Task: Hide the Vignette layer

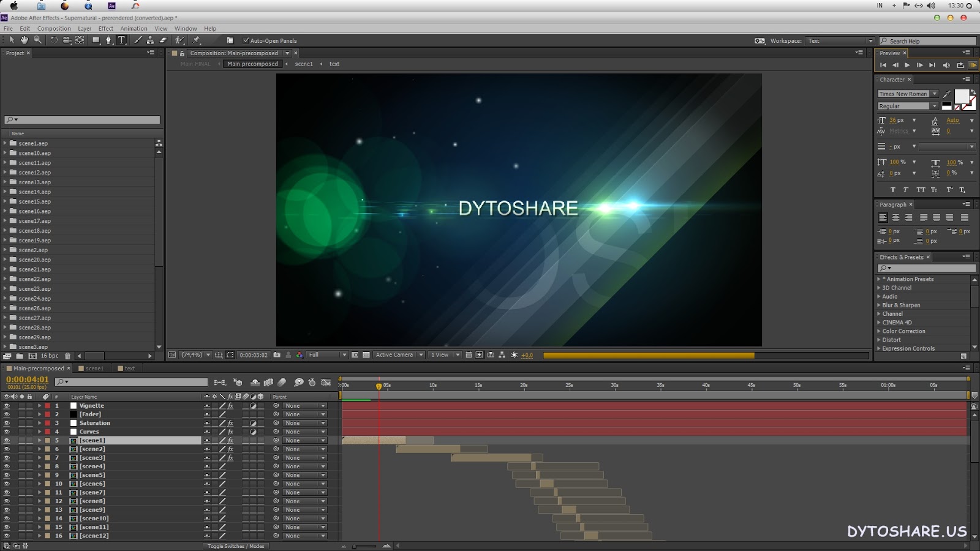Action: [x=7, y=406]
